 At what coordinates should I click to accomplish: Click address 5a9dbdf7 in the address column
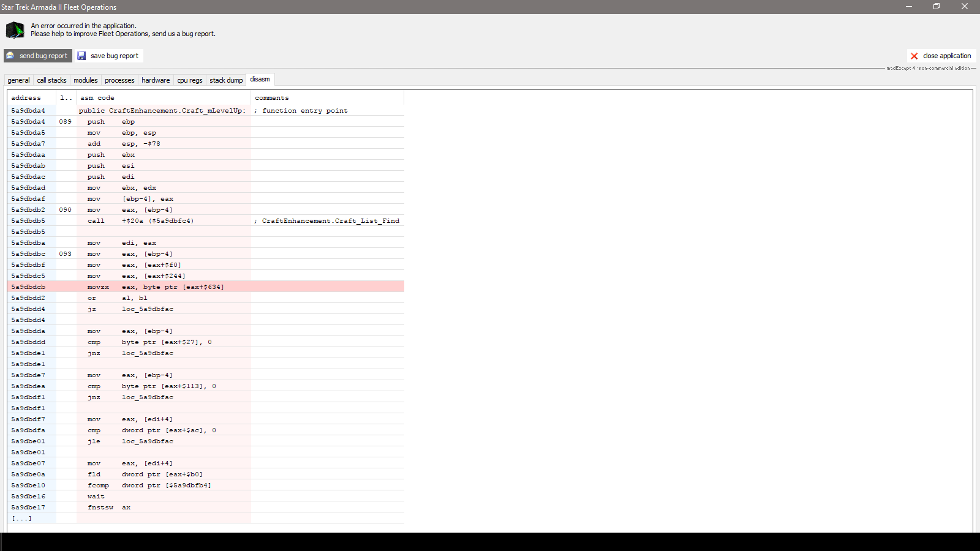pos(28,419)
